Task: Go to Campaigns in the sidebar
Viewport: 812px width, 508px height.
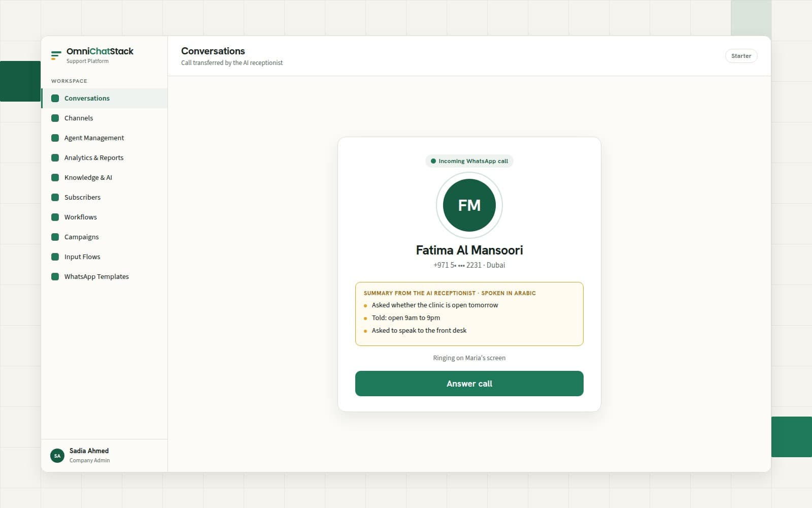Action: coord(105,237)
